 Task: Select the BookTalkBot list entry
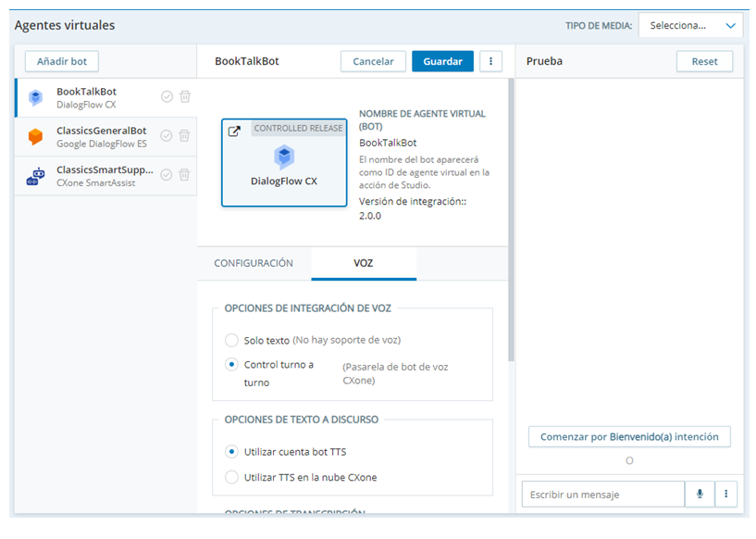(x=105, y=97)
